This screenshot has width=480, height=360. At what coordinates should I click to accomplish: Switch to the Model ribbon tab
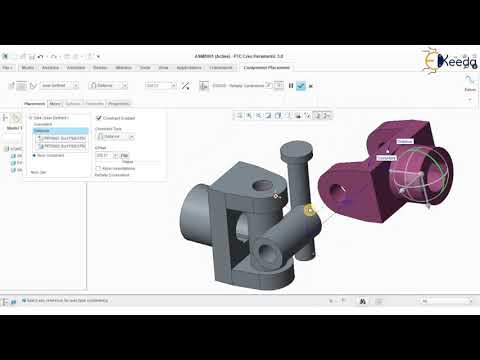28,68
